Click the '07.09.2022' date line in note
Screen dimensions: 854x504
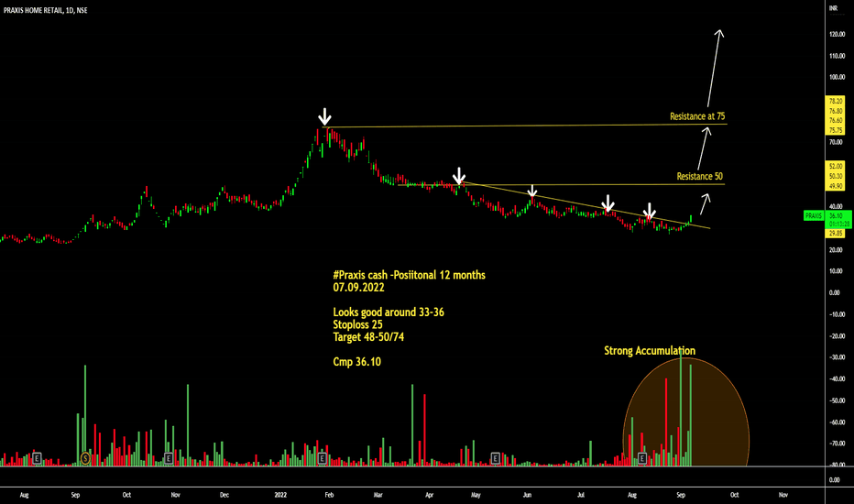pyautogui.click(x=358, y=287)
